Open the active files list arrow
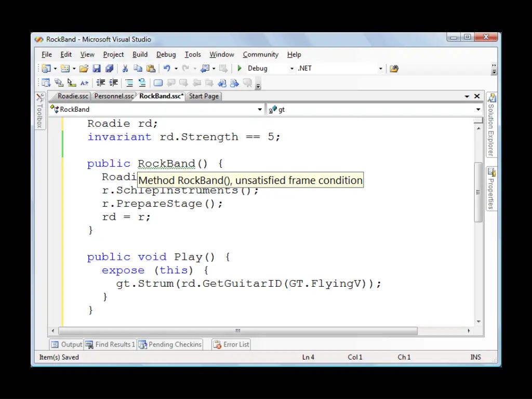This screenshot has height=399, width=532. [467, 96]
